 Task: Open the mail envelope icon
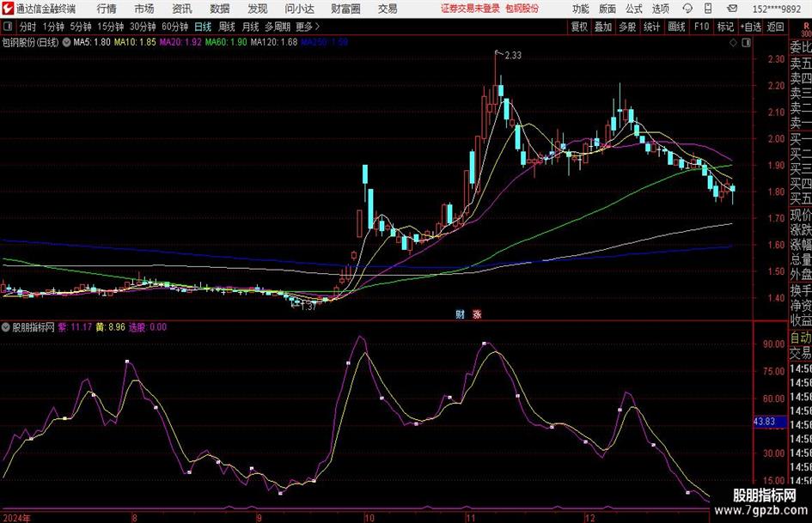[x=732, y=9]
